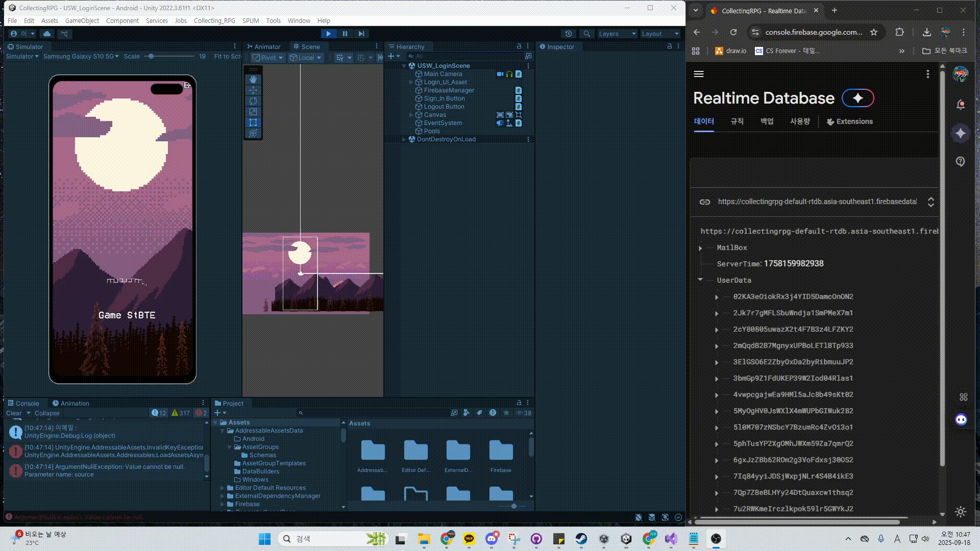The width and height of the screenshot is (980, 551).
Task: Switch to the Animator tab
Action: pos(264,46)
